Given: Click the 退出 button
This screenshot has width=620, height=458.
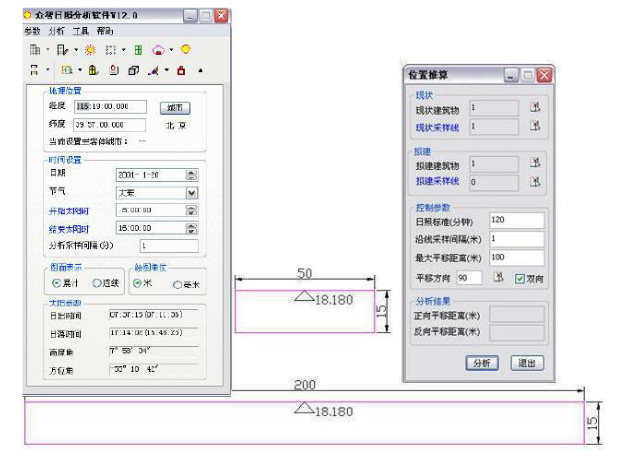Looking at the screenshot, I should 527,363.
